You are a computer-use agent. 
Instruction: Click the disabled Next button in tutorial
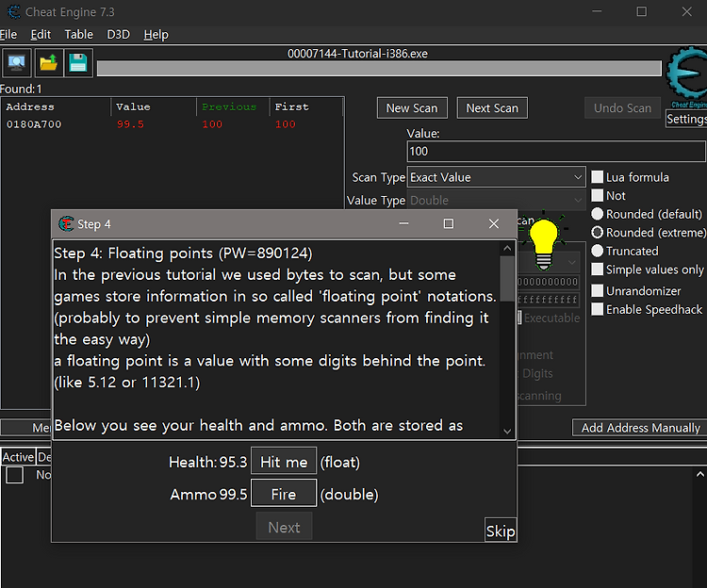pos(284,527)
